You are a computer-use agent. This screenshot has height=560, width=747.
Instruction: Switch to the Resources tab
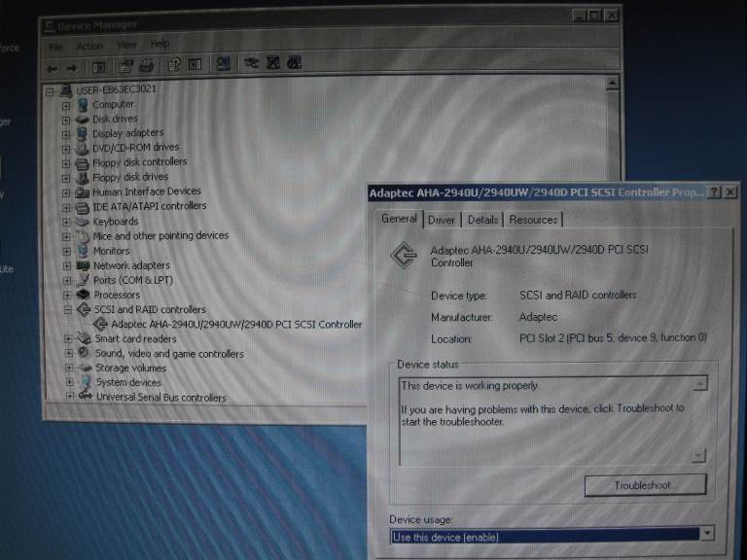533,221
